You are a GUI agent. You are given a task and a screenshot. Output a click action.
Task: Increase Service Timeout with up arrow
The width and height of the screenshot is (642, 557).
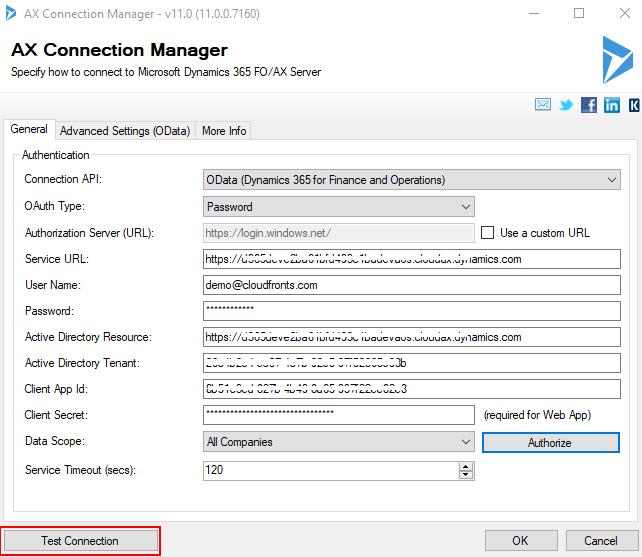pos(466,467)
